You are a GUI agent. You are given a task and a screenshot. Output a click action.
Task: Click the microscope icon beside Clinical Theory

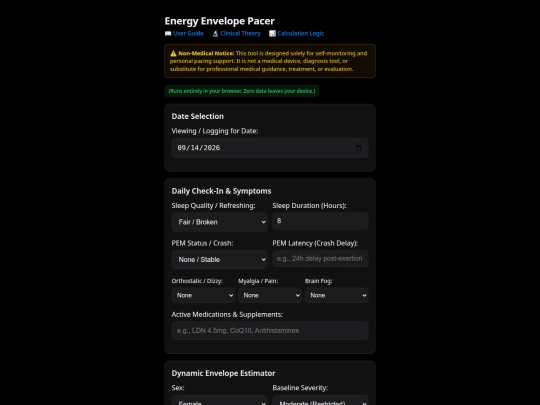[215, 33]
